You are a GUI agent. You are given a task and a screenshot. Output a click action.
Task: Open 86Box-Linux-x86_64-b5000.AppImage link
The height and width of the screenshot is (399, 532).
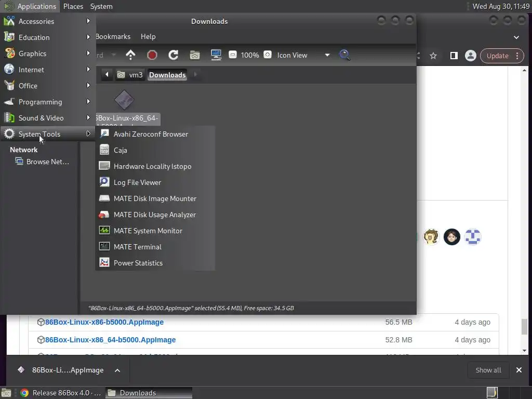coord(111,340)
